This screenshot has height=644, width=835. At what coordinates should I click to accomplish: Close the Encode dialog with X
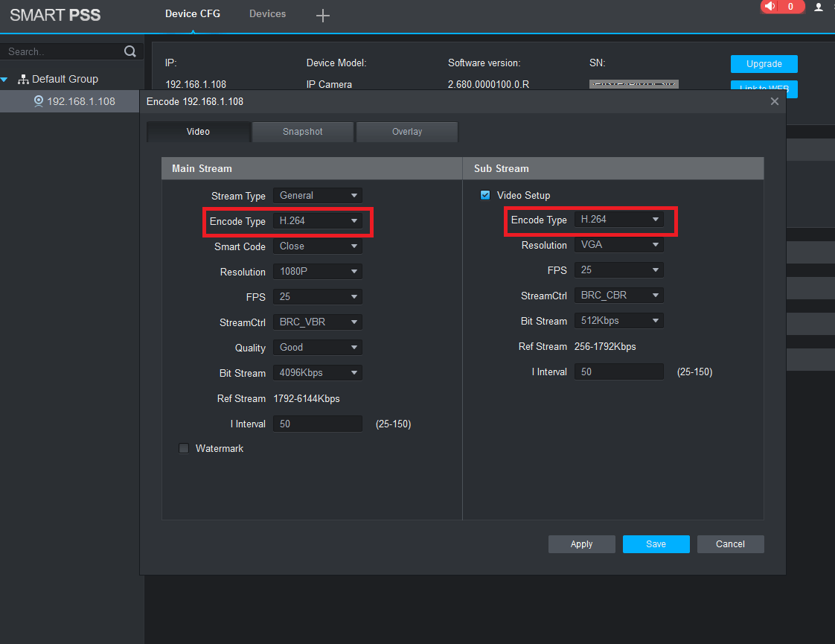pyautogui.click(x=775, y=101)
